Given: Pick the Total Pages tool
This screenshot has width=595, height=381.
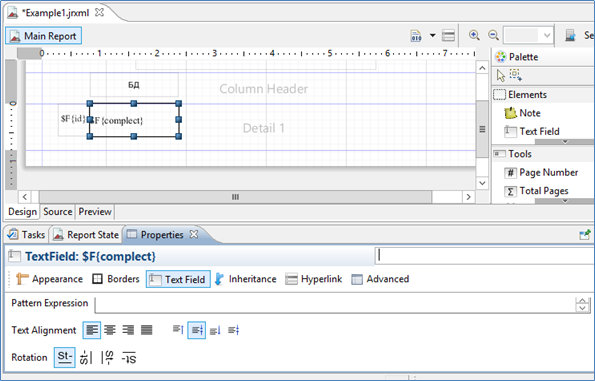Looking at the screenshot, I should point(536,191).
